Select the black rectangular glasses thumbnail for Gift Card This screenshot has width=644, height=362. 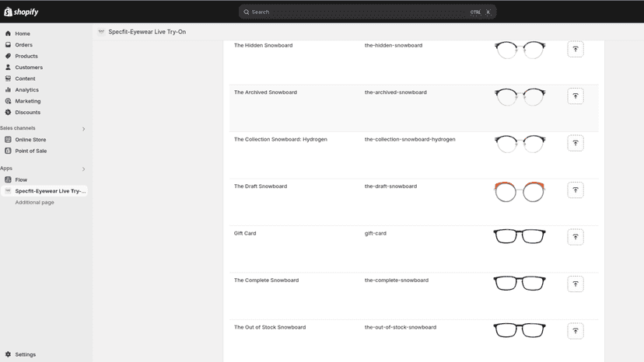520,236
